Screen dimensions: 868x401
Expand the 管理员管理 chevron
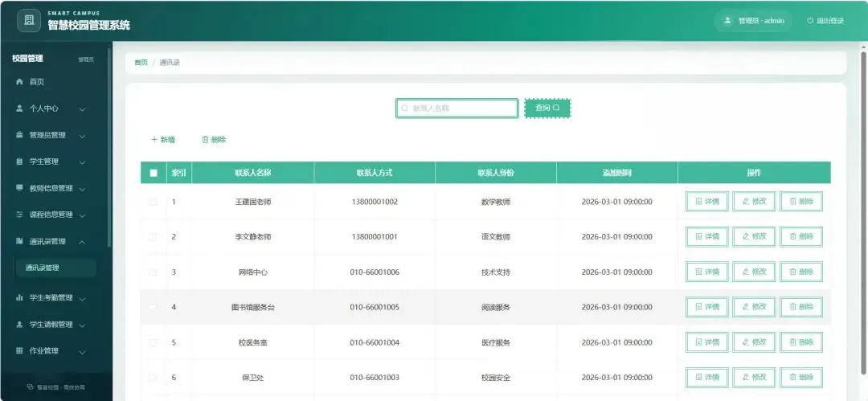(82, 136)
